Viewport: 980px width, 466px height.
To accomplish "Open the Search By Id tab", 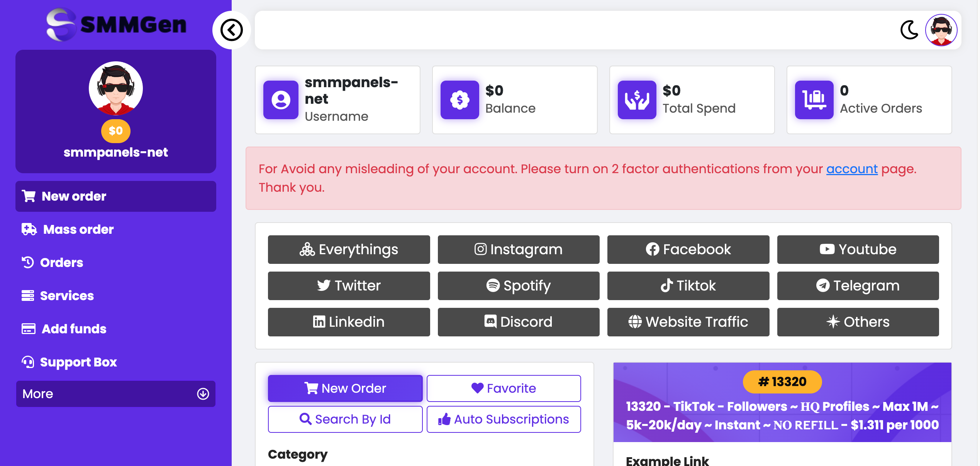I will click(345, 419).
